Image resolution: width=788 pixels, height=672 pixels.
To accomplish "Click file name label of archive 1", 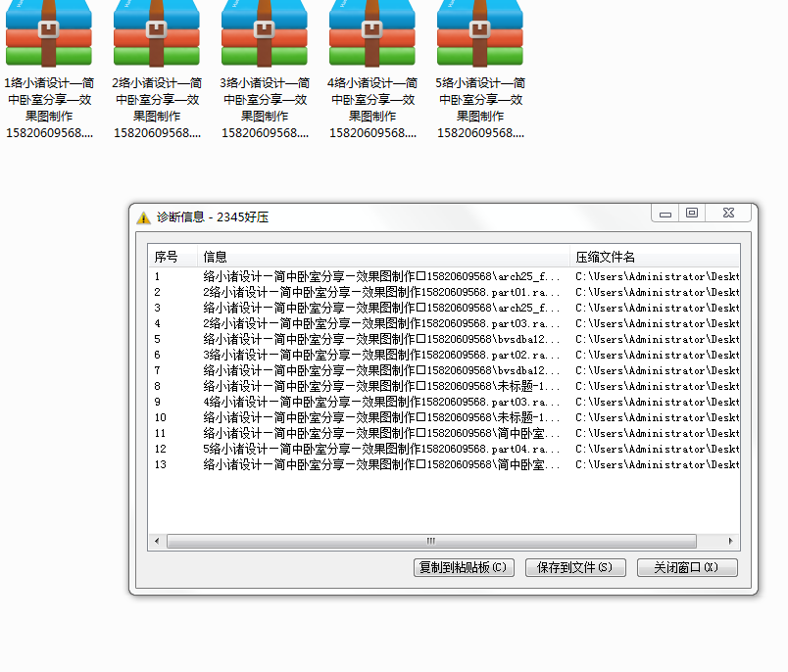I will pos(49,108).
